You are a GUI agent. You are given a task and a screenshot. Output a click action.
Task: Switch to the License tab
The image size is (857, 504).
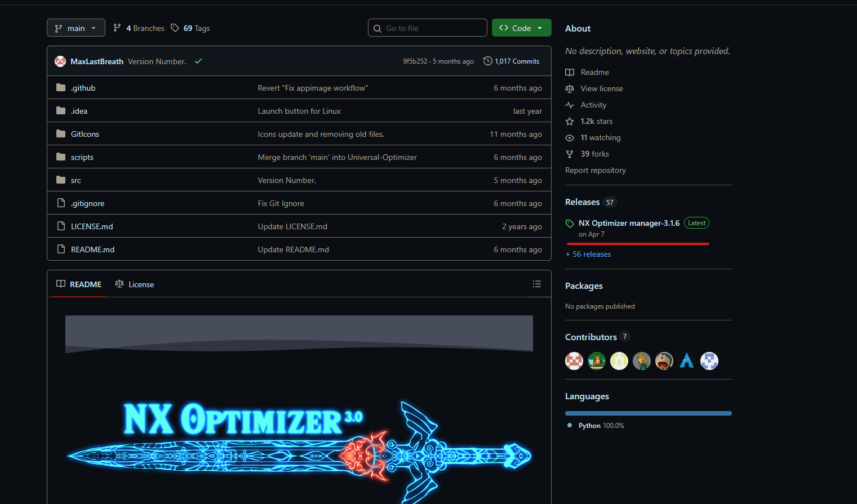[x=135, y=284]
